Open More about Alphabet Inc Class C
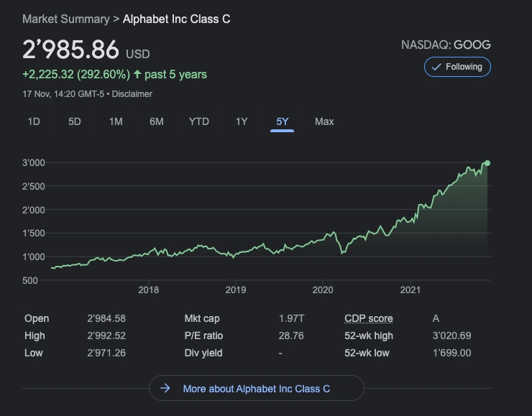 point(257,388)
